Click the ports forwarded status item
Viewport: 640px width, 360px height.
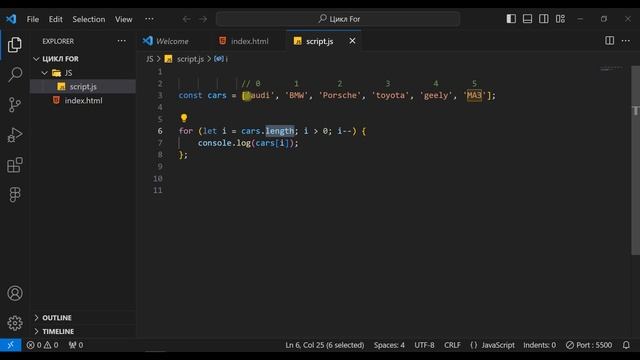pos(76,345)
